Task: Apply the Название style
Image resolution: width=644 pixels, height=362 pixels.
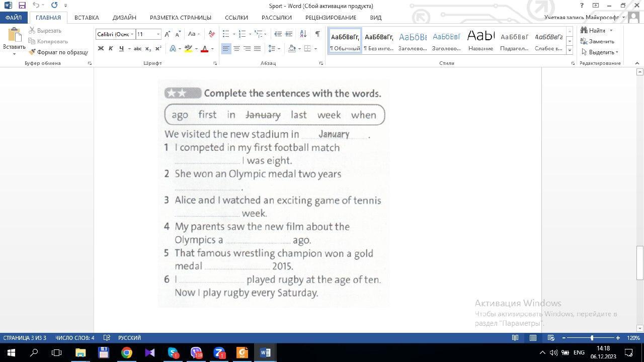Action: click(480, 40)
